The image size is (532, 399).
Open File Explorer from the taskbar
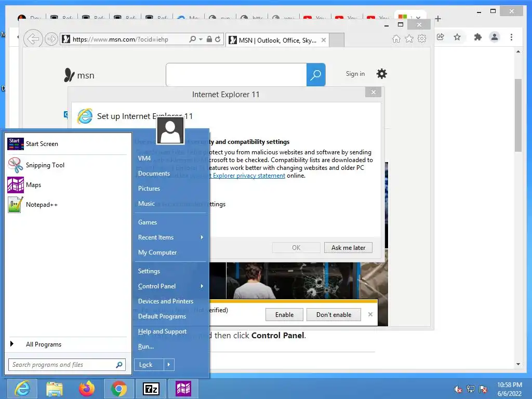[x=54, y=389]
